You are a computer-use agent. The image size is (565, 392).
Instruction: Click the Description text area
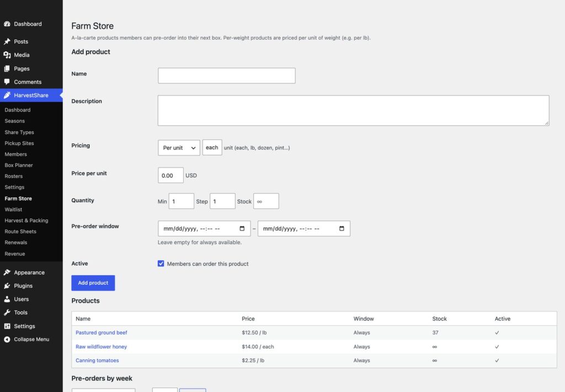click(x=354, y=110)
